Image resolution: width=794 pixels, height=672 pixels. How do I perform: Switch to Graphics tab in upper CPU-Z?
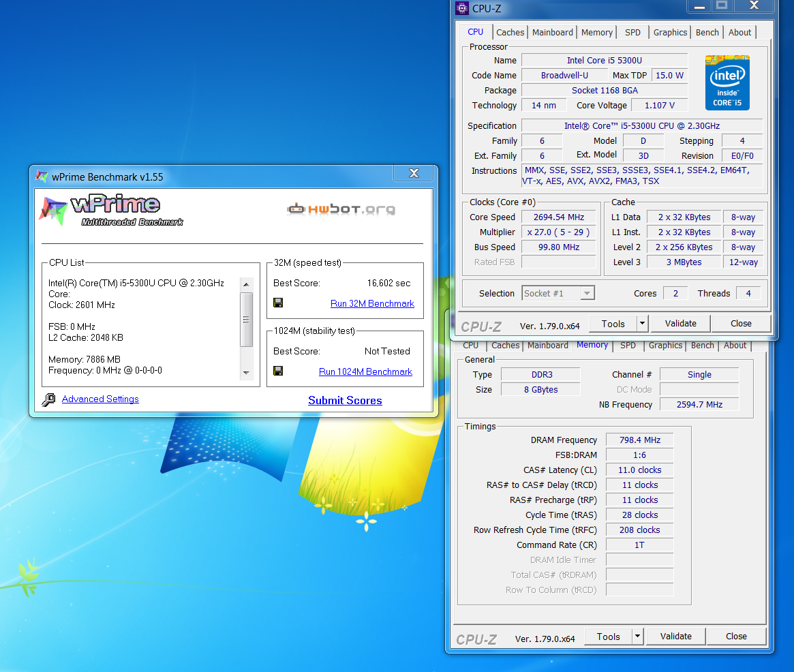coord(670,33)
